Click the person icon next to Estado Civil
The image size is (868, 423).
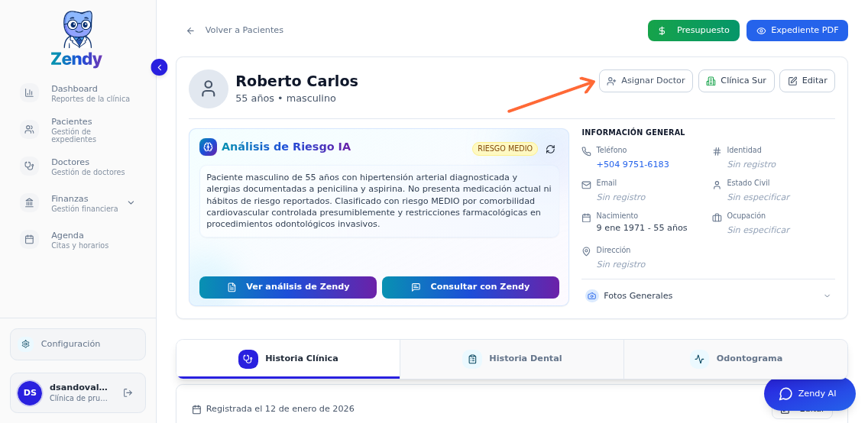[717, 185]
